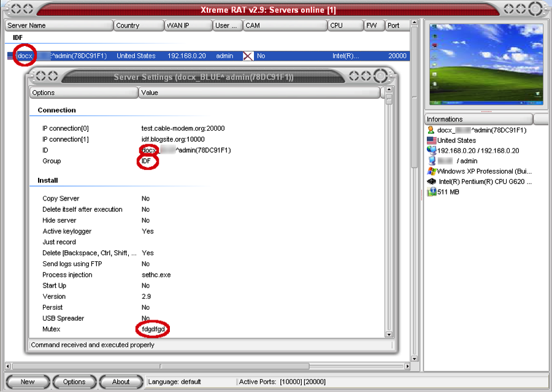Image resolution: width=552 pixels, height=392 pixels.
Task: Click the Send logs using FTP row
Action: 208,264
